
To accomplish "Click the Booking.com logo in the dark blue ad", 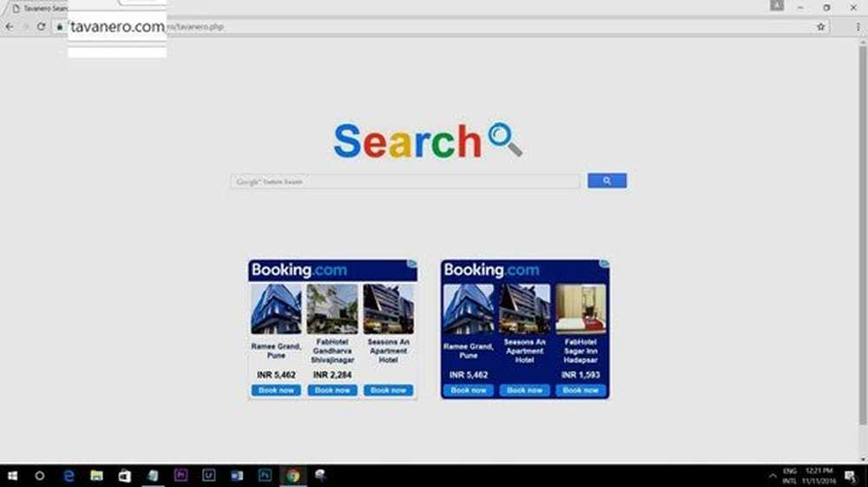I will coord(491,270).
